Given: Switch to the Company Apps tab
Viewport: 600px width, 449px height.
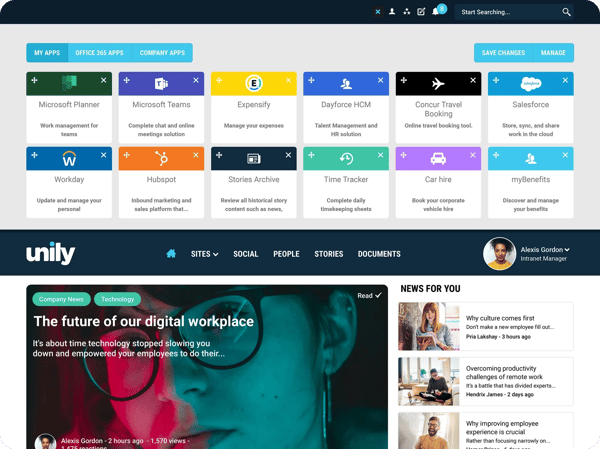Looking at the screenshot, I should (162, 52).
